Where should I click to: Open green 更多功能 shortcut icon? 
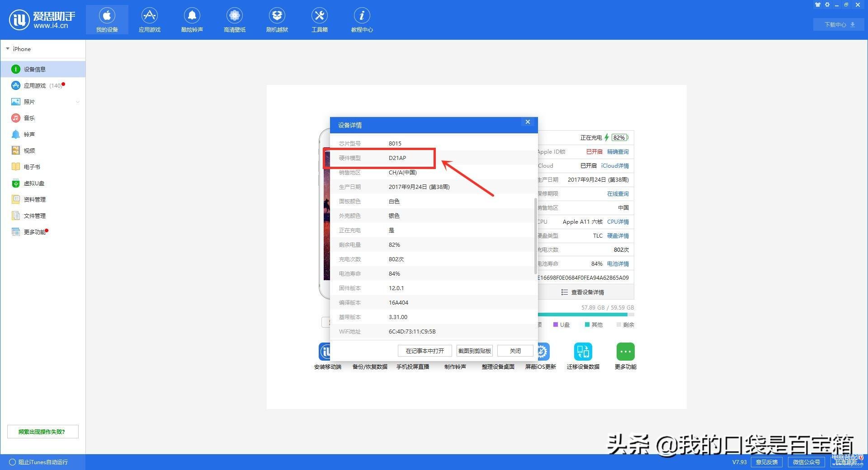tap(625, 351)
